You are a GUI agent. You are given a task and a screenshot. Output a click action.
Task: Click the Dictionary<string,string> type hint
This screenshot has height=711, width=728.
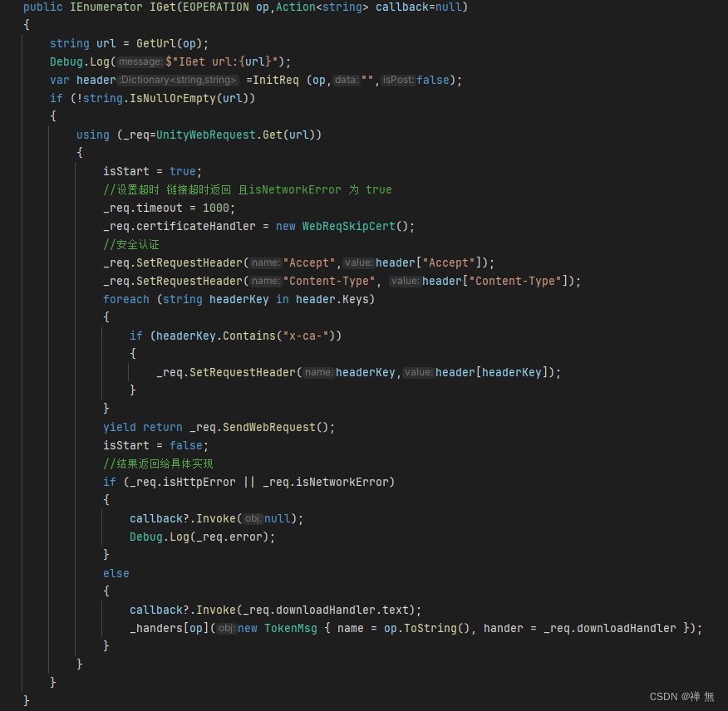point(179,80)
